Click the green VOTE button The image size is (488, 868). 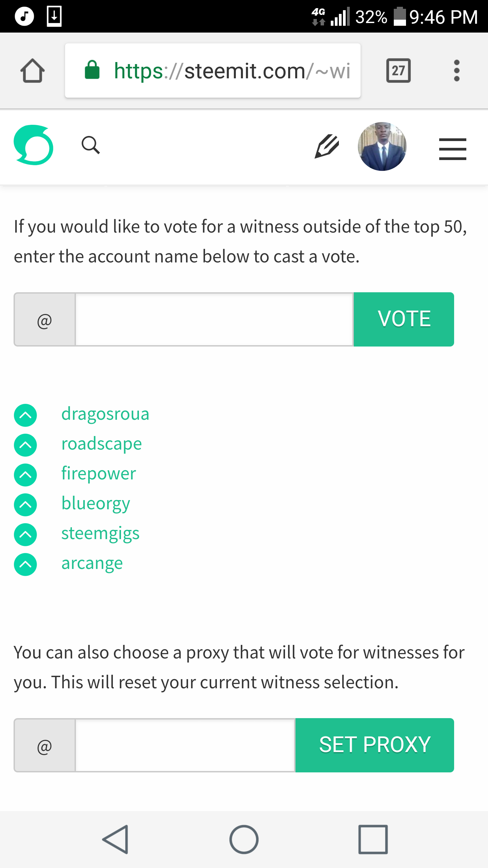404,319
